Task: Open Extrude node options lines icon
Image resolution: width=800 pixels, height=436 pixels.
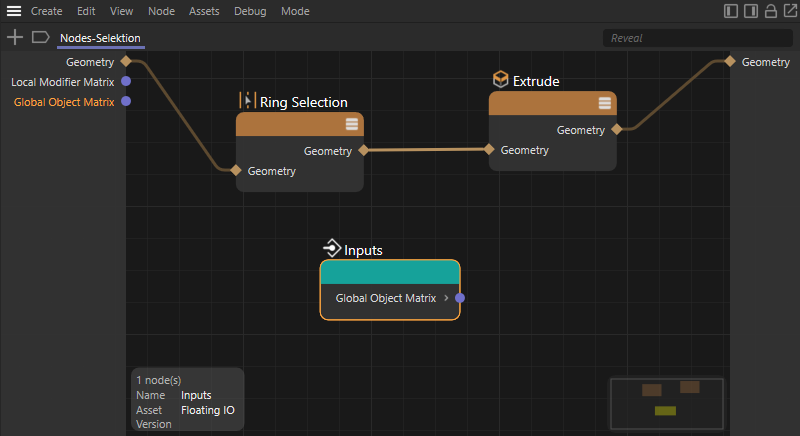Action: coord(605,103)
